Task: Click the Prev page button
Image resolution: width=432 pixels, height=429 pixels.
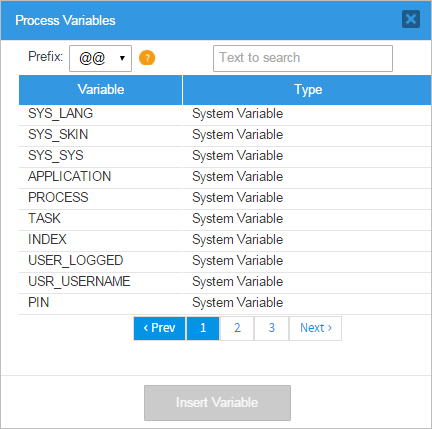Action: 159,328
